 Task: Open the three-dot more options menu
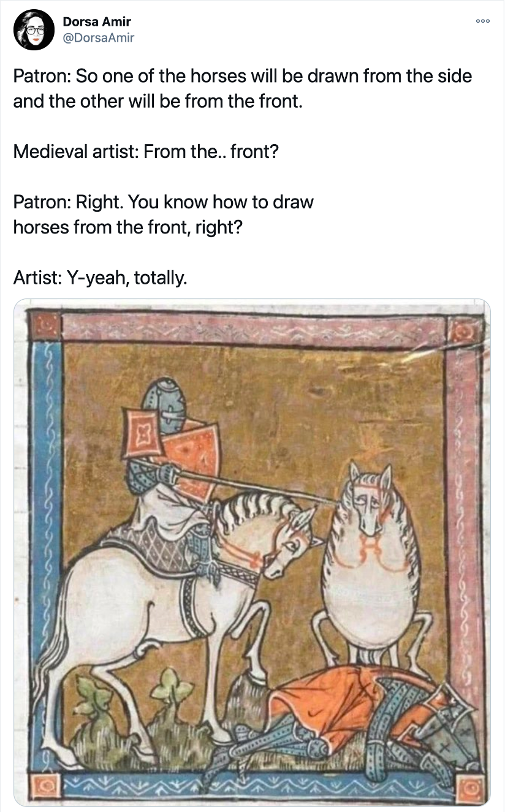tap(484, 20)
